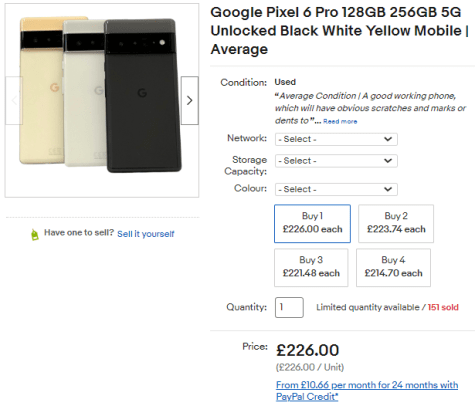Click the black Pixel phone in image
The image size is (475, 406).
tap(143, 95)
